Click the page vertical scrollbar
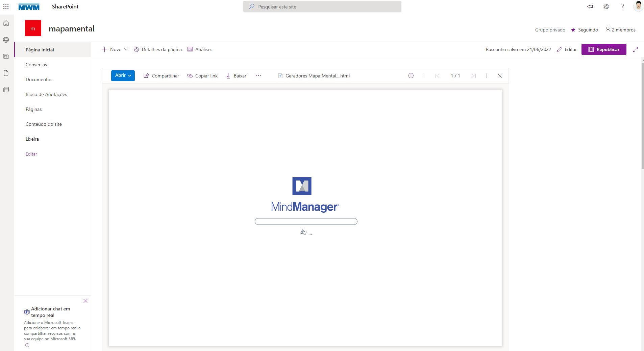The height and width of the screenshot is (351, 644). tap(642, 115)
